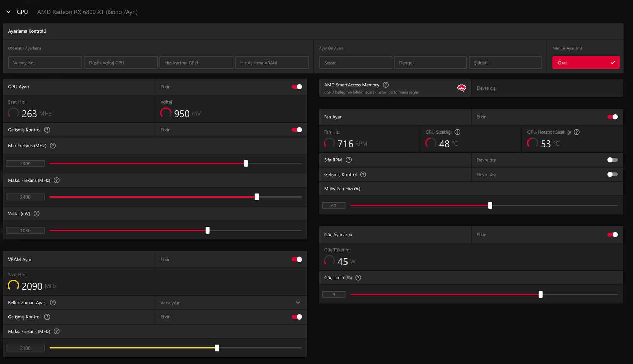Click the VRAM 2100 frequency field
Image resolution: width=633 pixels, height=364 pixels.
coord(25,348)
